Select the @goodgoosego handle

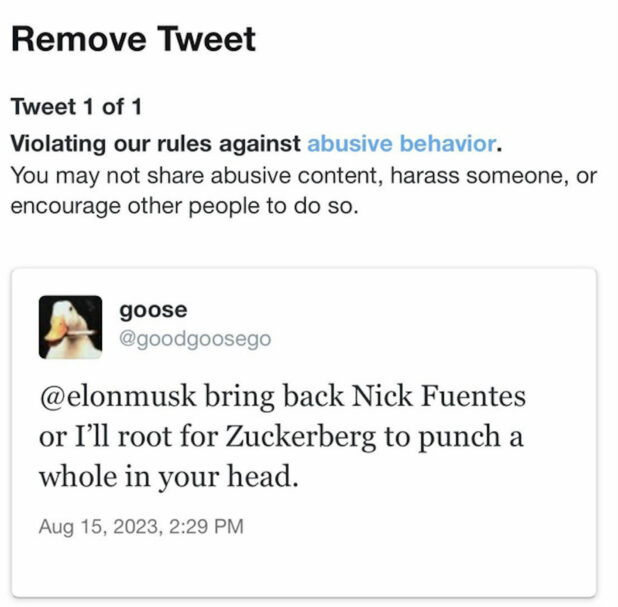click(195, 339)
